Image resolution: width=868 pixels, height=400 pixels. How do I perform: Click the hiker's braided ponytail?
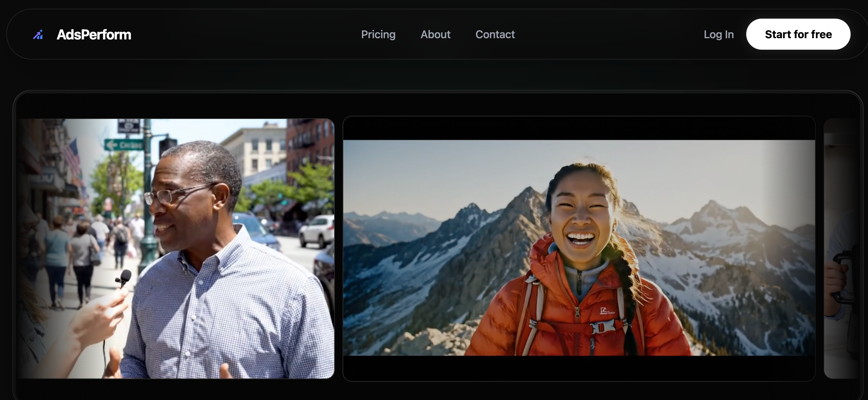[x=628, y=283]
